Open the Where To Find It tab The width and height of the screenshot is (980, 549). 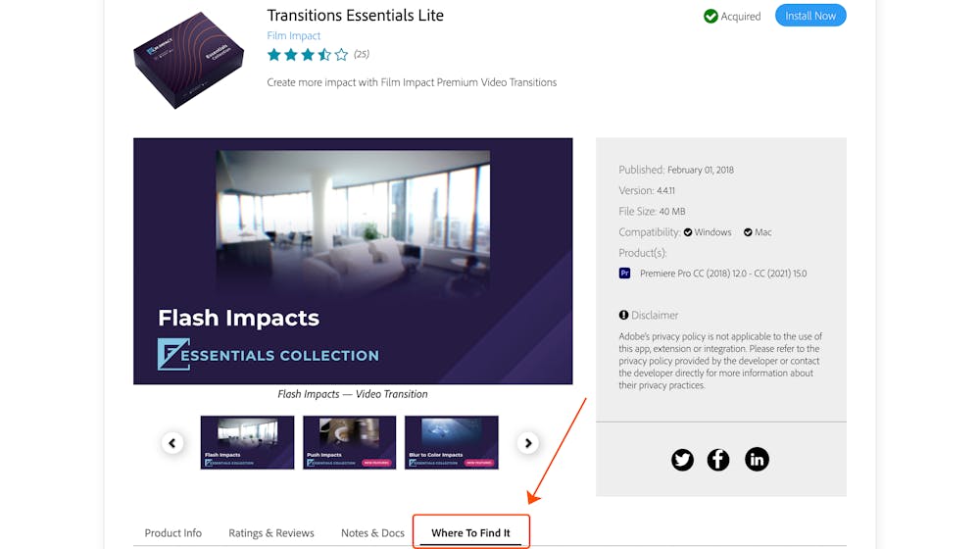click(470, 532)
